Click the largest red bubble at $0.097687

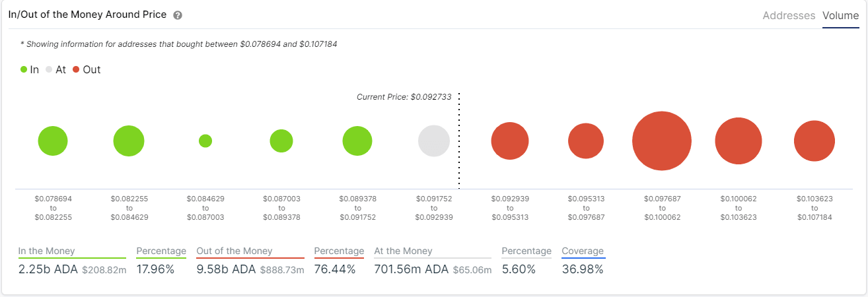point(662,141)
